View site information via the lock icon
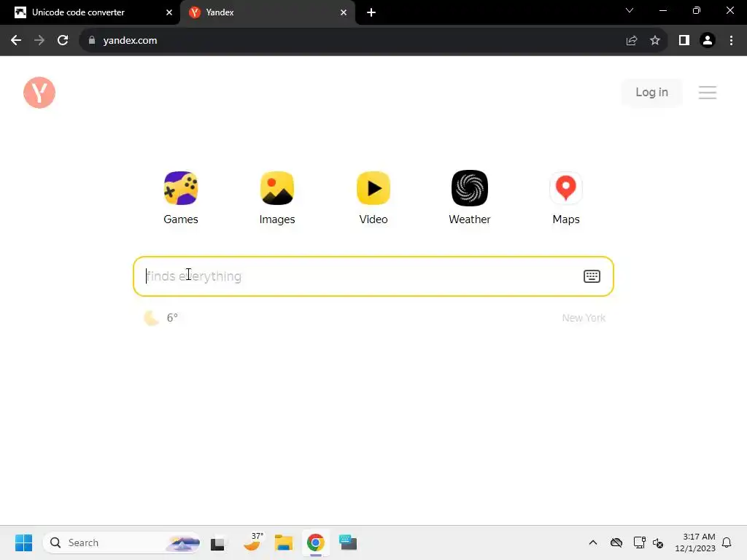The width and height of the screenshot is (747, 560). (x=92, y=41)
